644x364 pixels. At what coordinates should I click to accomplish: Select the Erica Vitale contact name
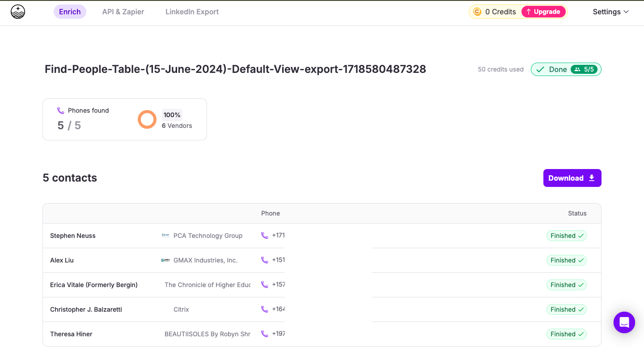pos(94,285)
